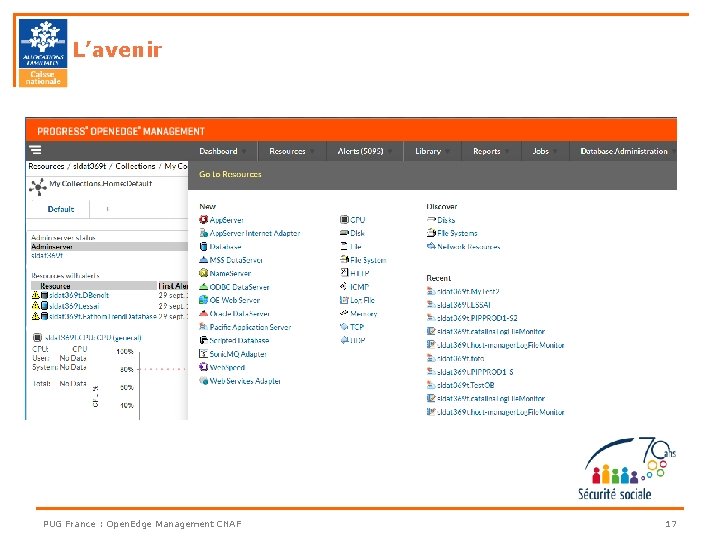Click the HTTP icon
Image resolution: width=720 pixels, height=540 pixels.
tap(344, 273)
